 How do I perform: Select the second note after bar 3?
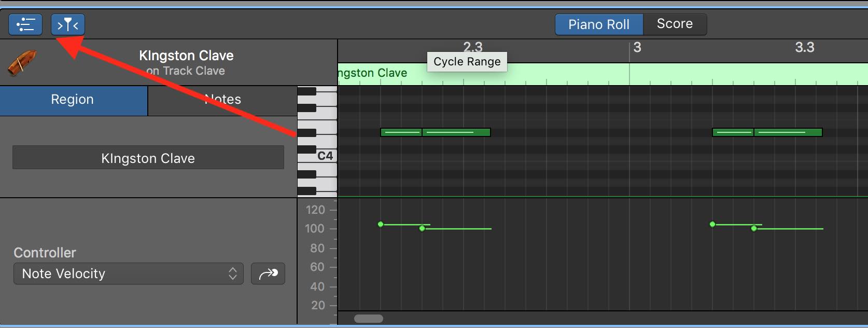(788, 132)
